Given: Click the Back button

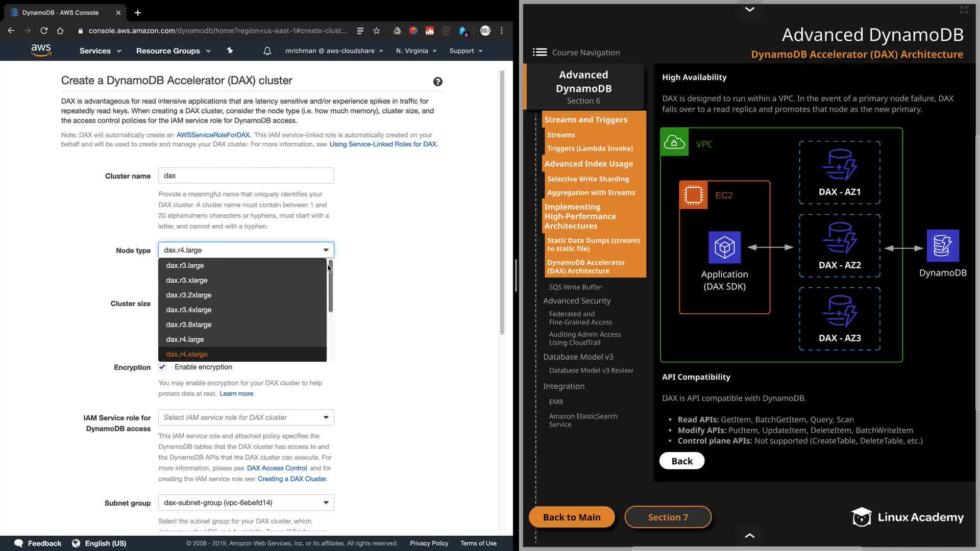Looking at the screenshot, I should pos(681,461).
